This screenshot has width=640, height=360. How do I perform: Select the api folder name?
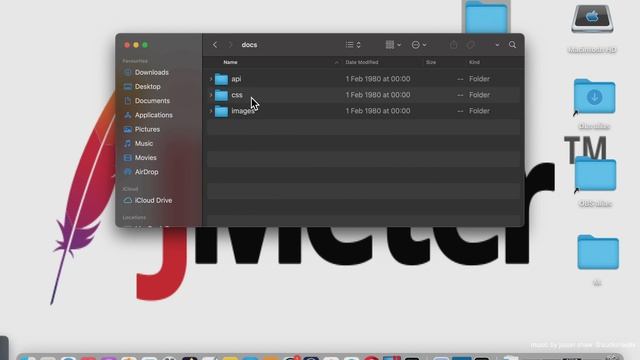click(x=236, y=79)
